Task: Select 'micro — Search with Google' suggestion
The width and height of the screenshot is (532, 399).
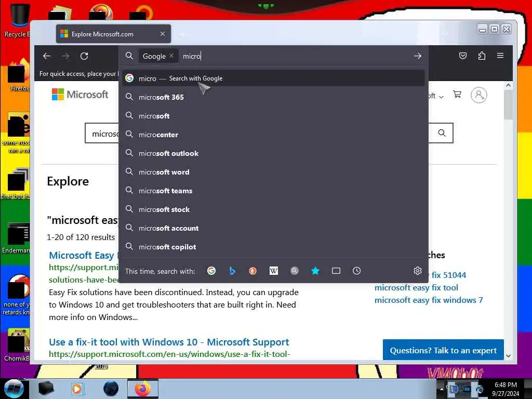Action: [273, 78]
